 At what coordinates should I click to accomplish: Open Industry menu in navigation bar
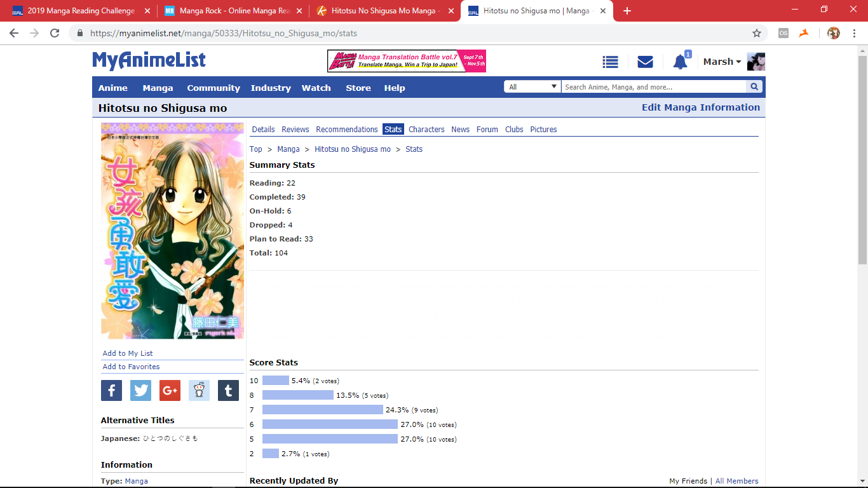click(271, 88)
